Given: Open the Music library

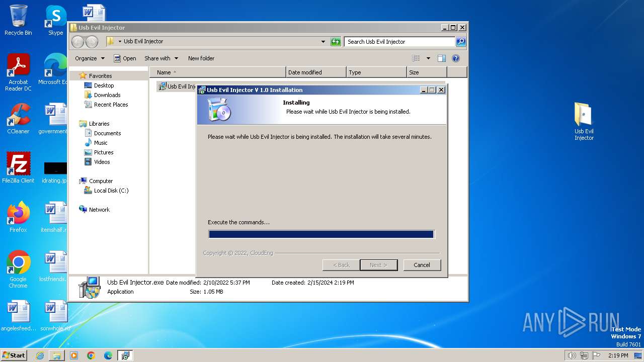Looking at the screenshot, I should point(101,143).
